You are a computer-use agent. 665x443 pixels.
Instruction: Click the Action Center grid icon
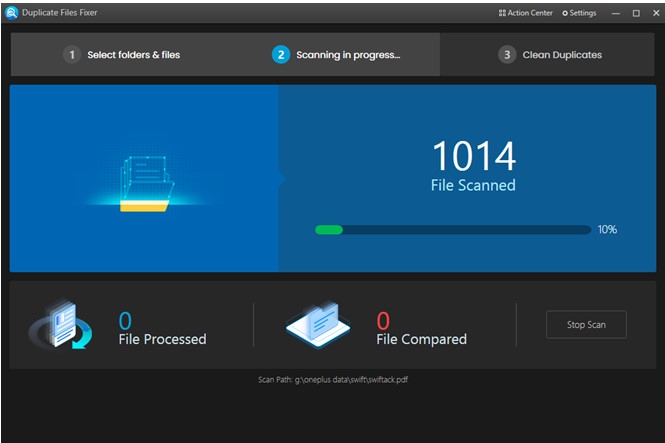click(x=502, y=13)
